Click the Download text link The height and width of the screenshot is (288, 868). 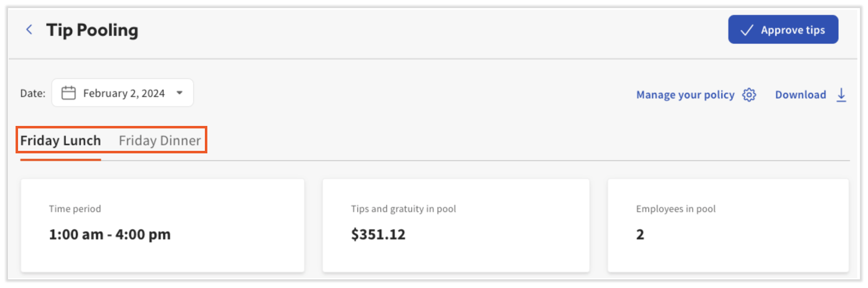click(800, 95)
